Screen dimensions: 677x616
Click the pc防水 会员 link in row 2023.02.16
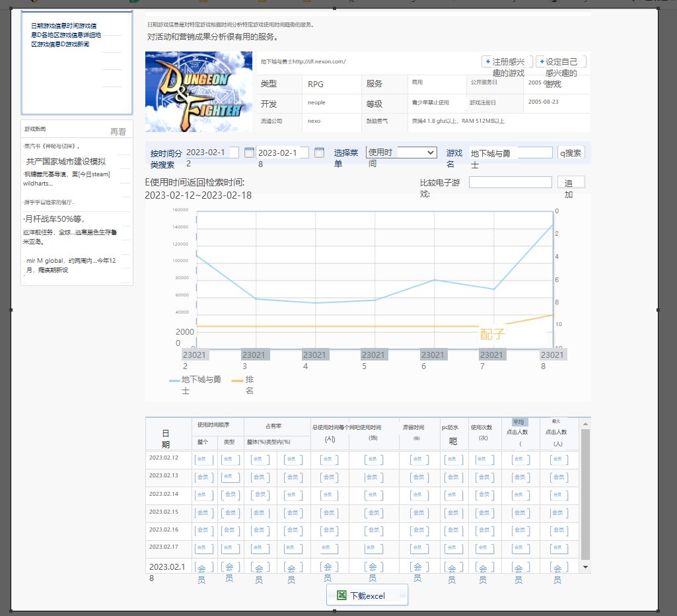point(453,530)
